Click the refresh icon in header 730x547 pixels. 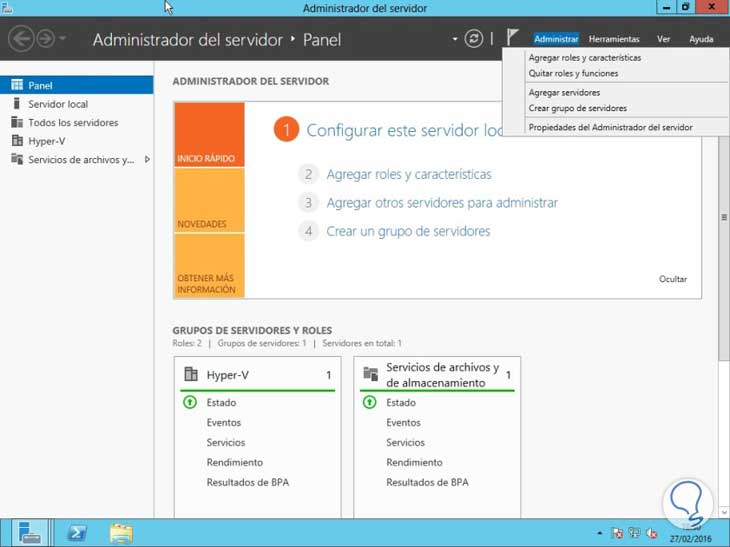473,39
